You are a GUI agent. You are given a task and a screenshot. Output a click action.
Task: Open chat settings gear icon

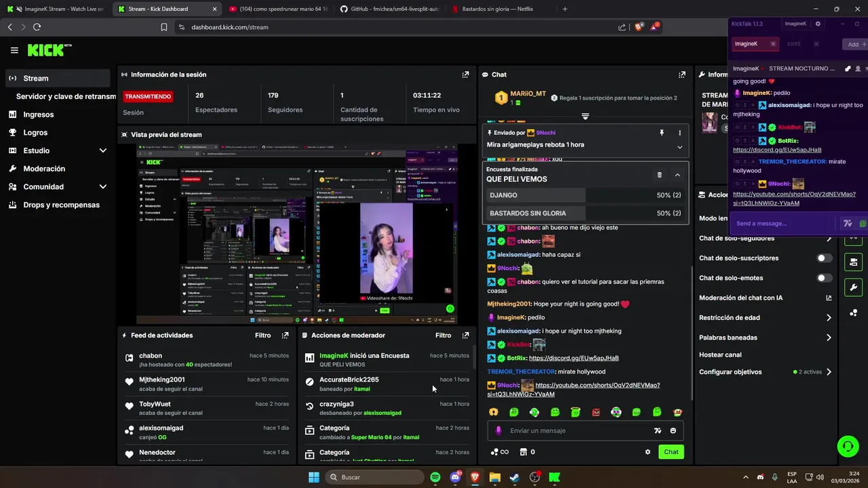click(x=648, y=452)
